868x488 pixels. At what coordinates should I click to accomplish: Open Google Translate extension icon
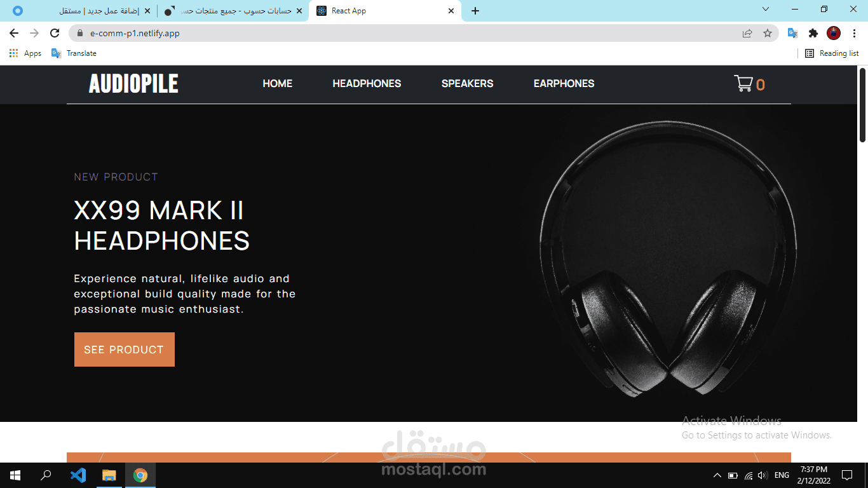[792, 33]
